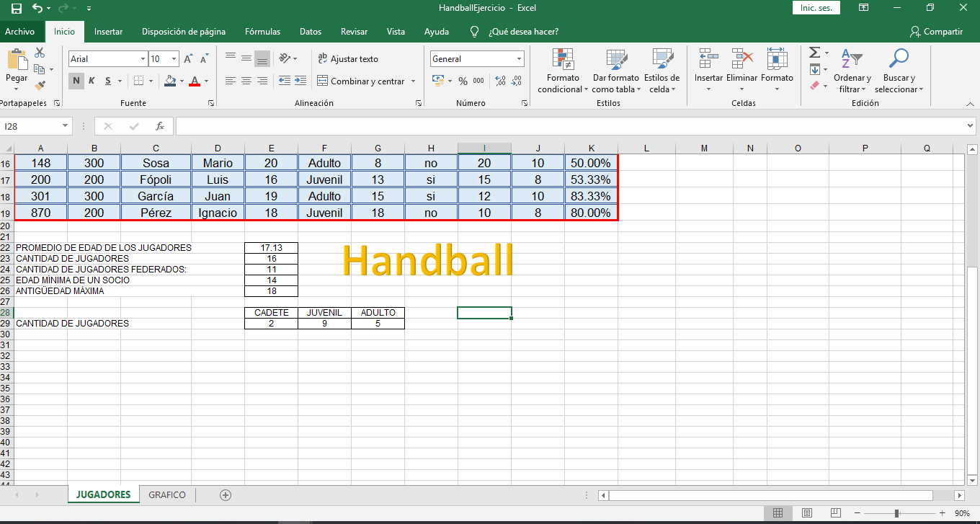
Task: Toggle Italic (K) formatting
Action: point(92,81)
